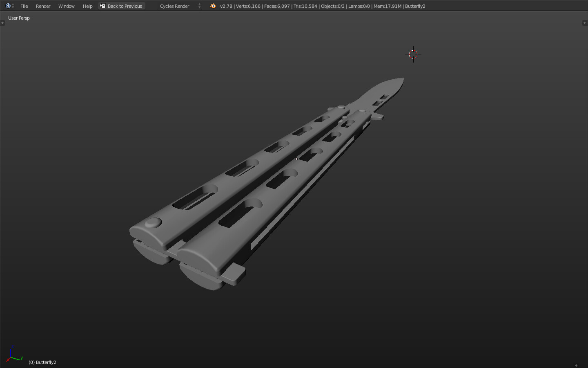Viewport: 588px width, 368px height.
Task: Click the XYZ axis gizmo in corner
Action: (13, 355)
